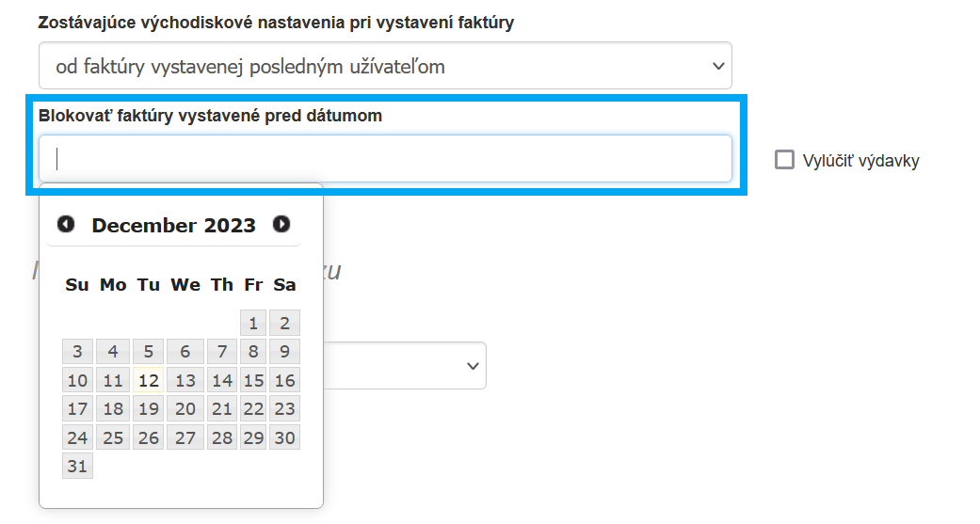980x524 pixels.
Task: Select December 25 as the date
Action: point(113,437)
